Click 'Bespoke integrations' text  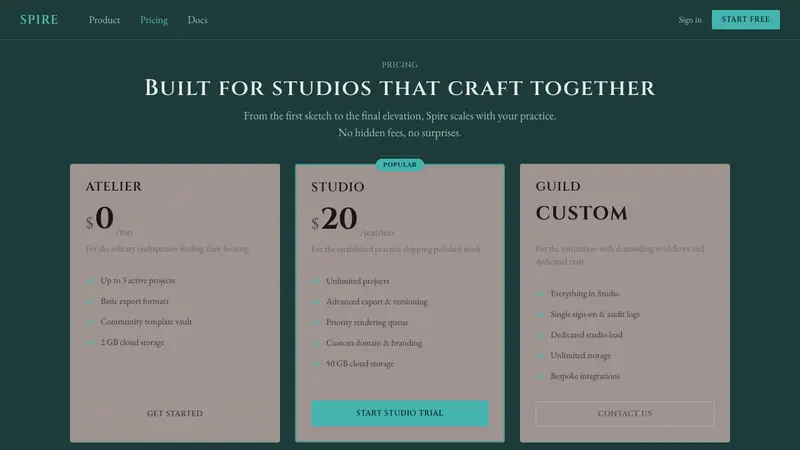(585, 376)
